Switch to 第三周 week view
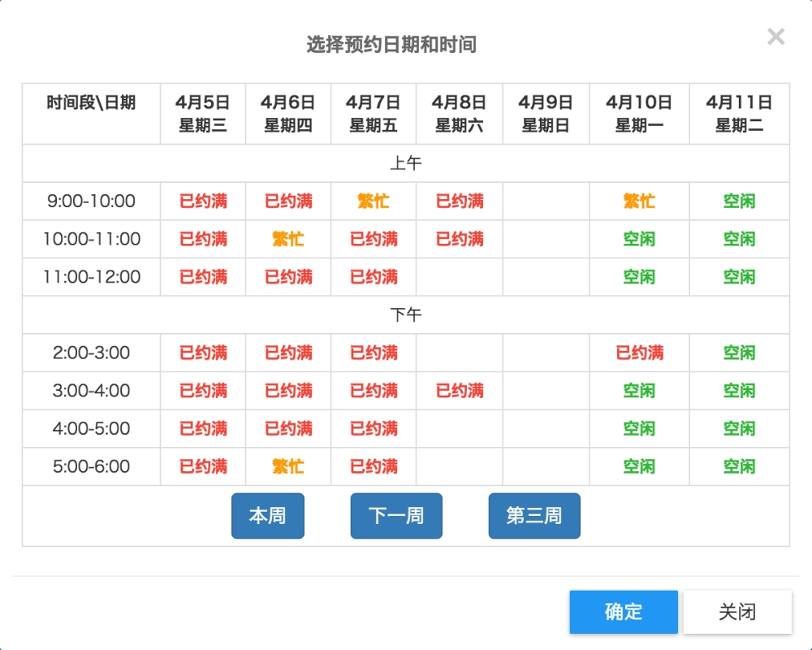 click(534, 516)
